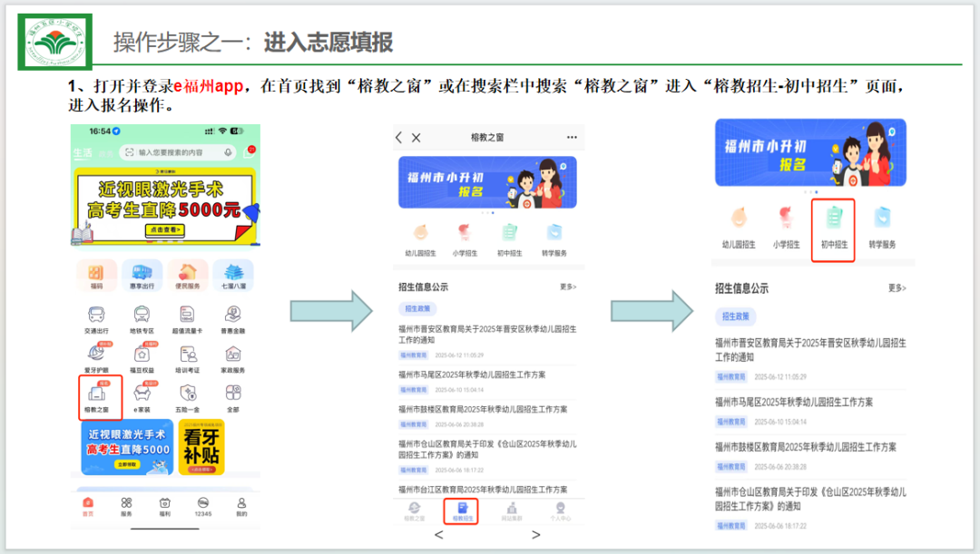Open 福豆权益 icon
This screenshot has width=980, height=554.
(x=142, y=358)
